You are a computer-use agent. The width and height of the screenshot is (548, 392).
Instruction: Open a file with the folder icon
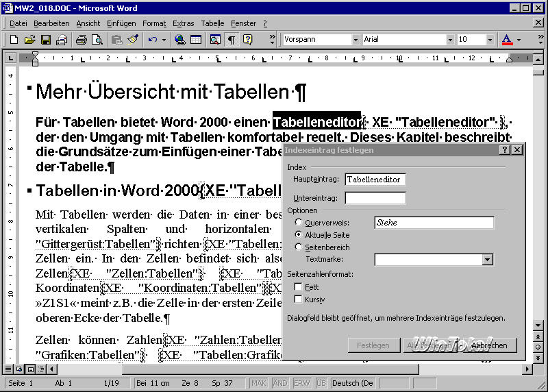[29, 40]
